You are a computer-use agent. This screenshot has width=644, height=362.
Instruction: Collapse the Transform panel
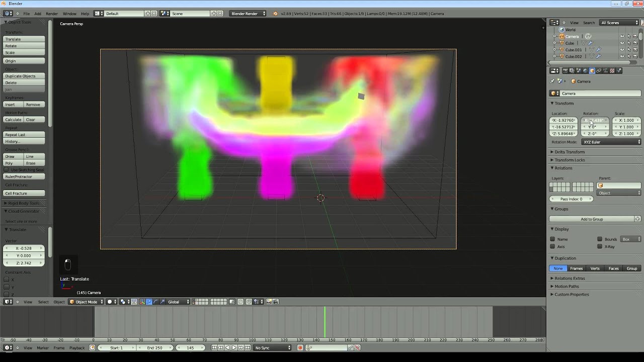[x=563, y=103]
